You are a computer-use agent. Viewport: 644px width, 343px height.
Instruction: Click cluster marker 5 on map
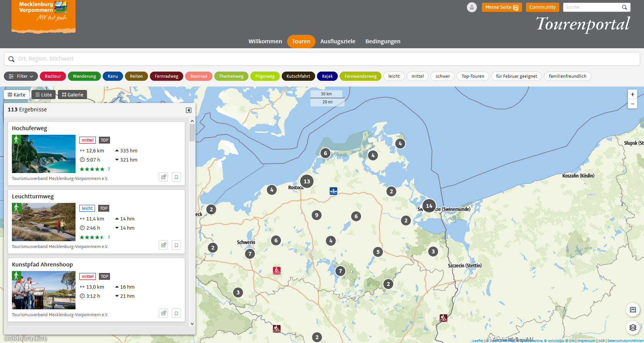(378, 252)
